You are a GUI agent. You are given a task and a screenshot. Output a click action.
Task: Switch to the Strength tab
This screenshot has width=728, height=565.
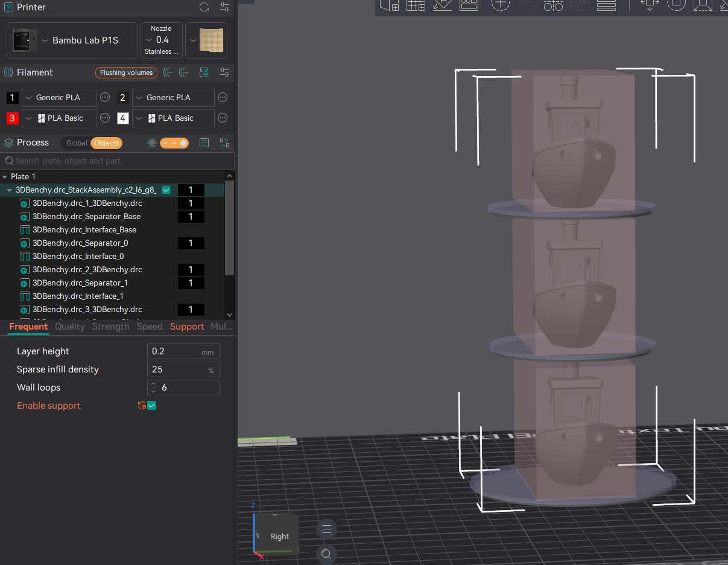(110, 327)
